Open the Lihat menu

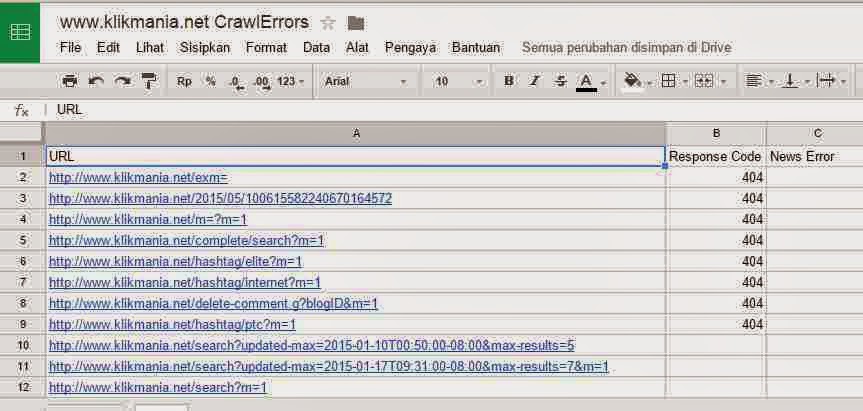coord(150,48)
